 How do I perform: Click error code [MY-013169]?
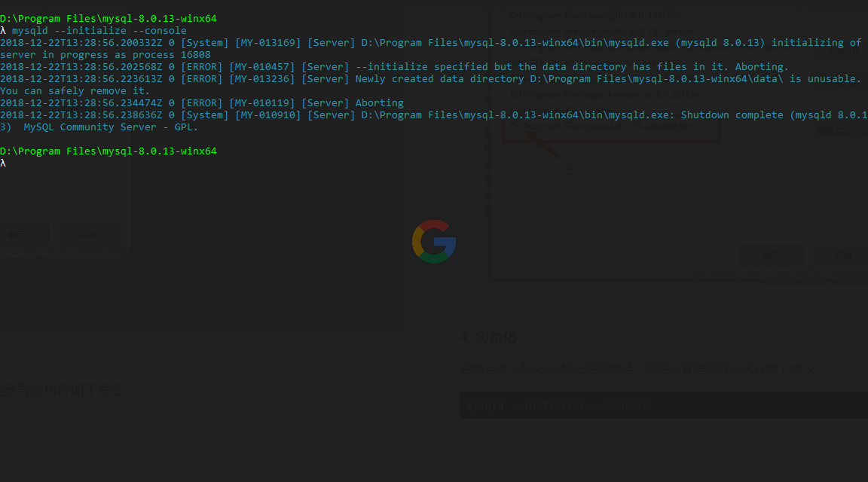pos(268,43)
